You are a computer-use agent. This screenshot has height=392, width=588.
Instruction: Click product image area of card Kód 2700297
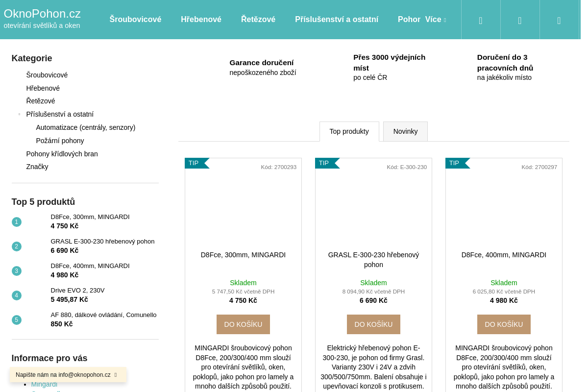click(x=504, y=210)
